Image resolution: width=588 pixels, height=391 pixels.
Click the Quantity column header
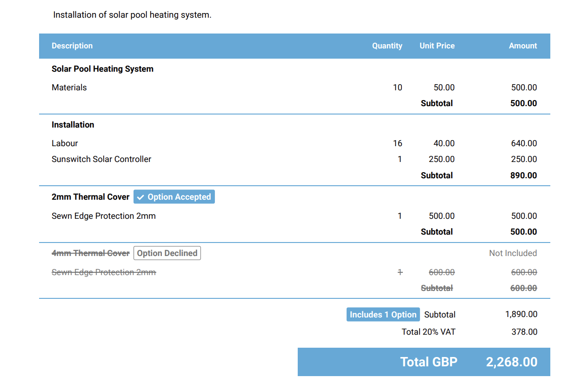pos(387,46)
